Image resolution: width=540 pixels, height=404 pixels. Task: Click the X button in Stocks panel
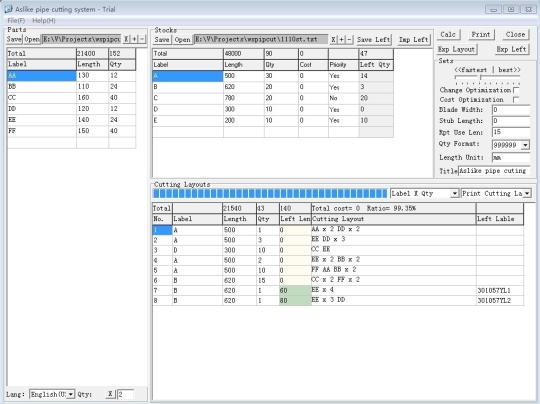coord(333,40)
